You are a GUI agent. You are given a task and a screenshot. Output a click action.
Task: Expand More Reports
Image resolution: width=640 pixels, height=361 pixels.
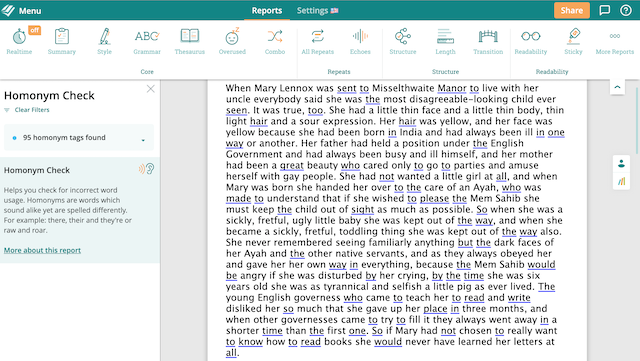click(x=615, y=41)
